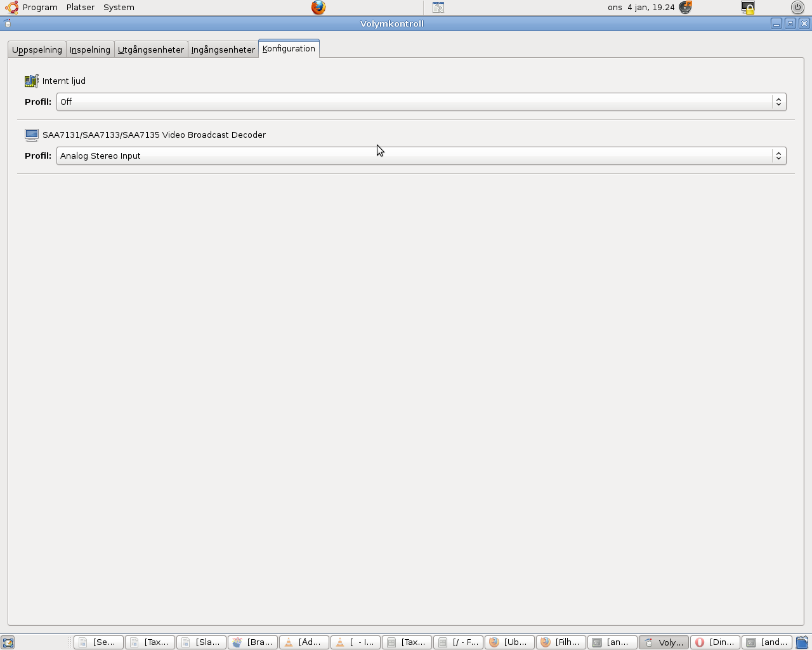Close the Volymkontroll window
Screen dimensions: 812x650
click(x=804, y=23)
